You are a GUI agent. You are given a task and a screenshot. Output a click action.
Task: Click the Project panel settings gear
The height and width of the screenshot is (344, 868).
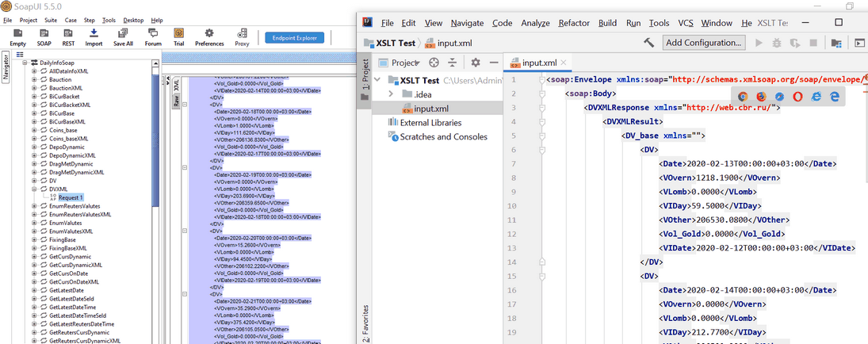pos(476,63)
